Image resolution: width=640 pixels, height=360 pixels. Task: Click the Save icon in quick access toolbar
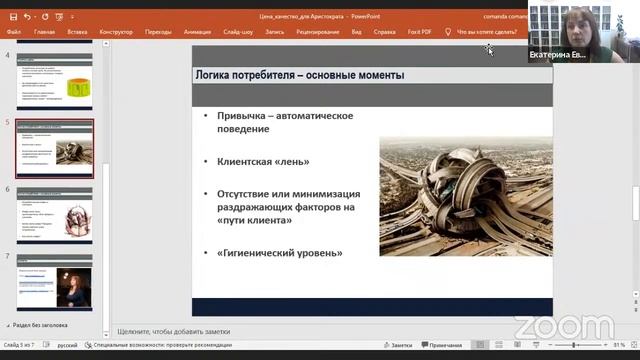point(13,17)
